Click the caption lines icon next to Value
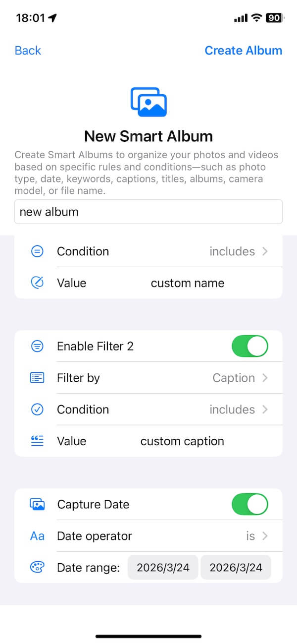Viewport: 297px width, 644px height. click(37, 441)
